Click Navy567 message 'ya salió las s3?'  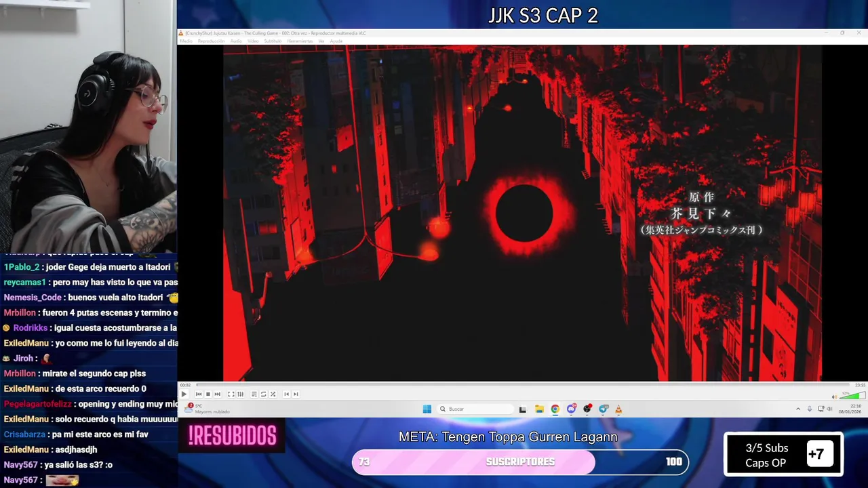[x=79, y=465]
